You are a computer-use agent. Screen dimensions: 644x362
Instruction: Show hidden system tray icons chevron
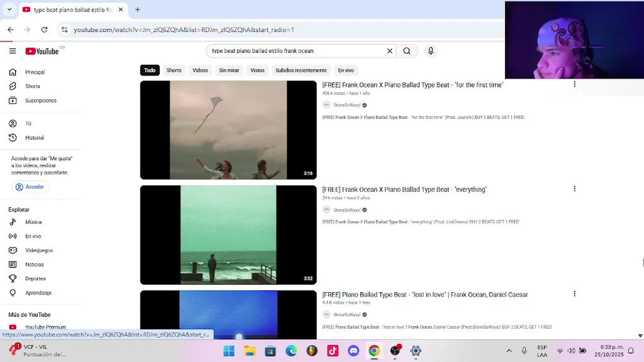tap(509, 350)
